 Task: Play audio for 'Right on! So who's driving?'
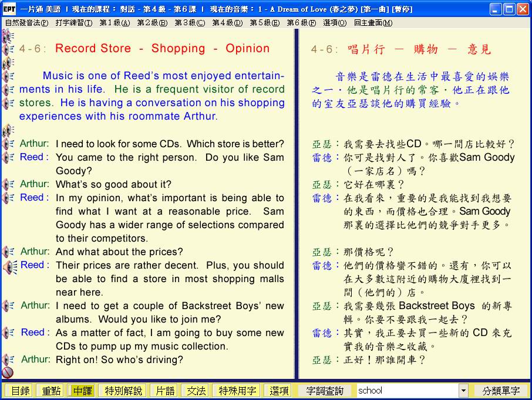point(8,360)
